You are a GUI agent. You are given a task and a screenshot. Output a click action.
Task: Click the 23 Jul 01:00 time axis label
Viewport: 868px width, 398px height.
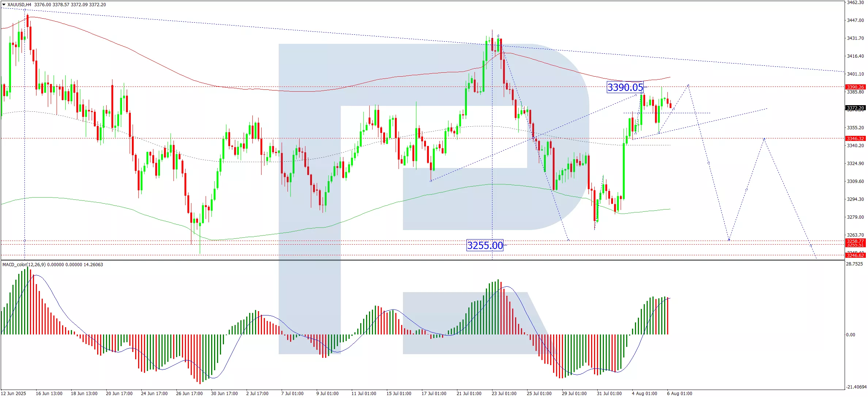[504, 393]
